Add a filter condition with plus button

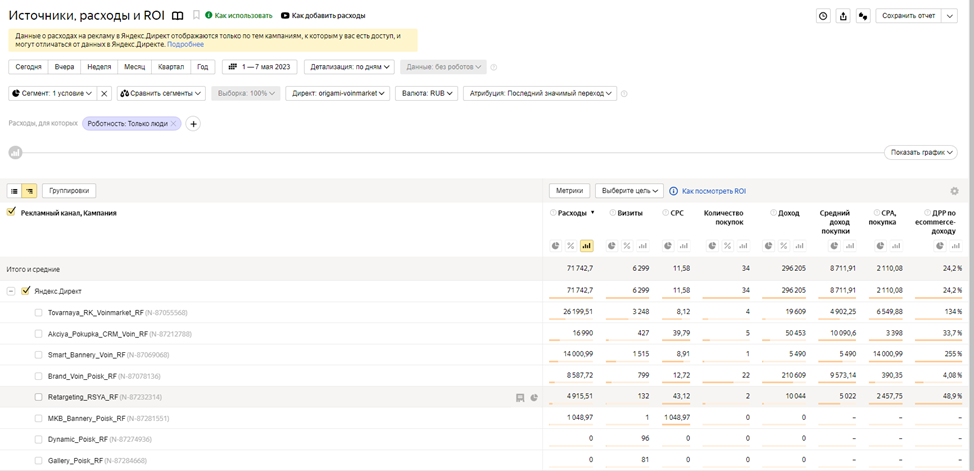(194, 124)
